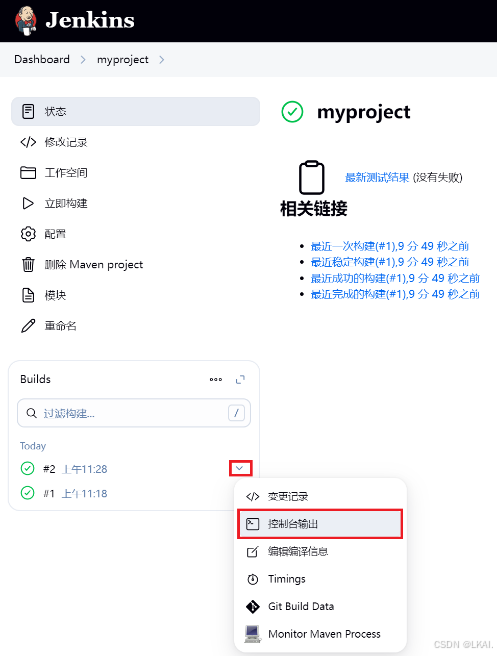The width and height of the screenshot is (497, 656).
Task: Click the 变更记录 code icon
Action: (x=253, y=497)
